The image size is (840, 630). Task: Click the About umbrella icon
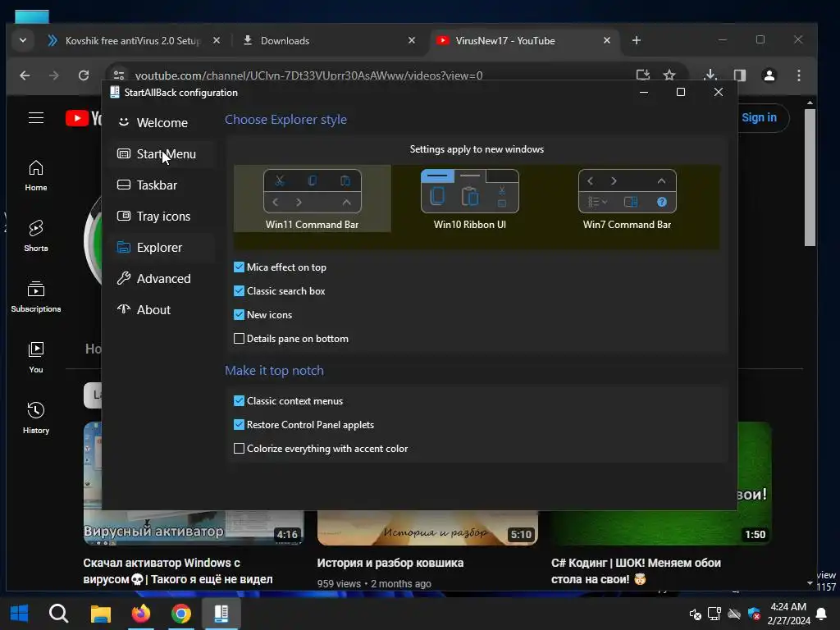(124, 309)
